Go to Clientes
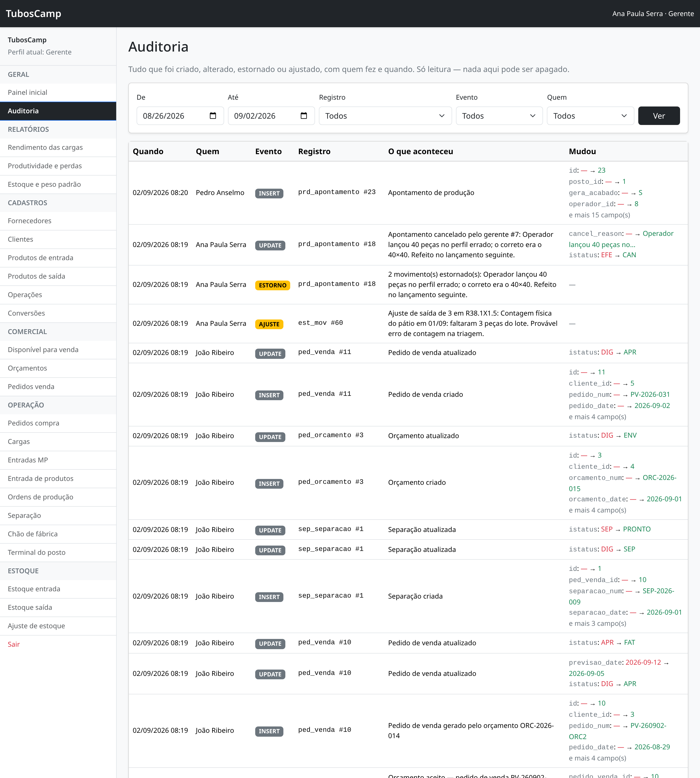700x778 pixels. coord(58,239)
